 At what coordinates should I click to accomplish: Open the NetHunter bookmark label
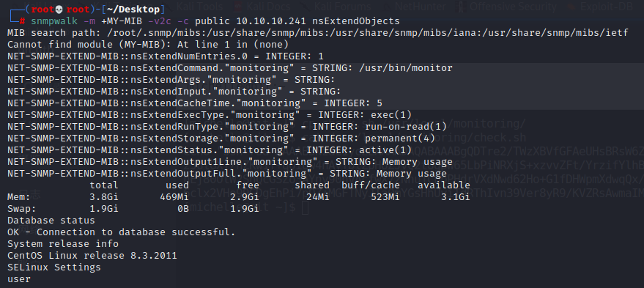pos(420,7)
